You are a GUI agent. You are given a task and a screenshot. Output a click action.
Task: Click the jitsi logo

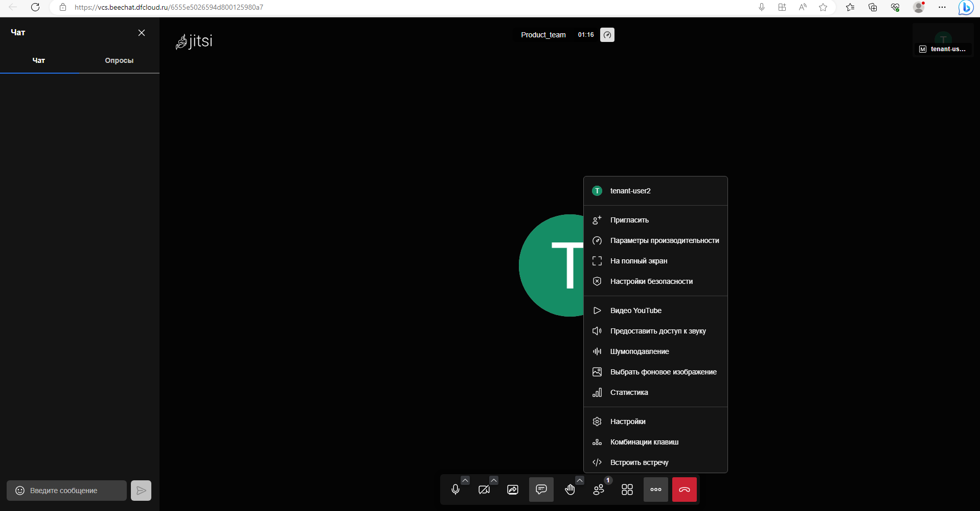[x=194, y=41]
